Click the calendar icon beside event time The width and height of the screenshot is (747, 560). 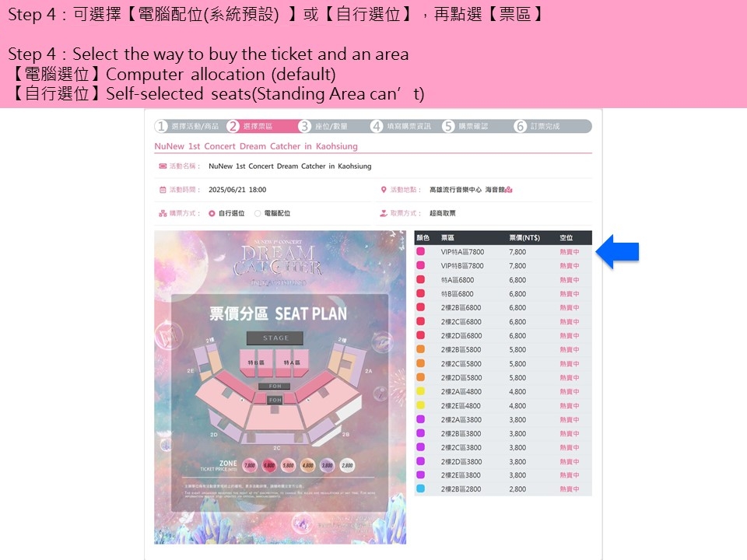point(163,190)
